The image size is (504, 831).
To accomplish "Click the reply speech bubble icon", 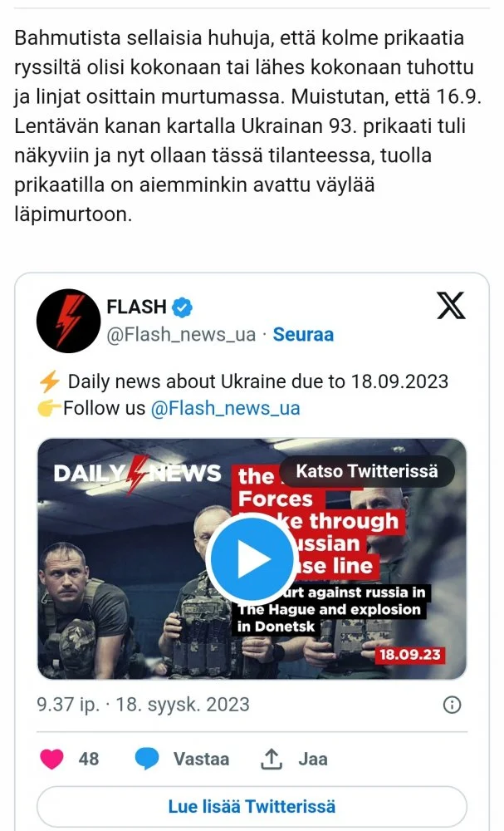I will pyautogui.click(x=147, y=759).
